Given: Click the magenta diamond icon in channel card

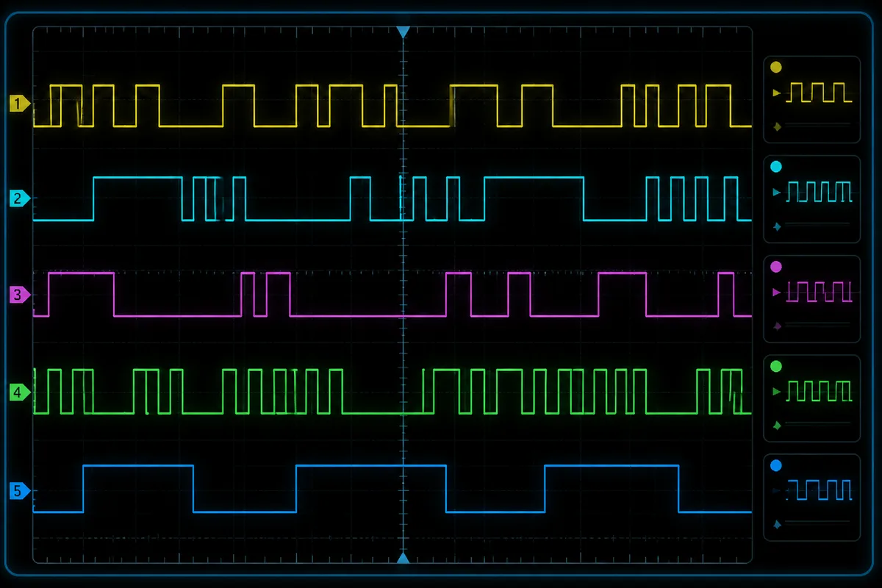Looking at the screenshot, I should pos(777,326).
